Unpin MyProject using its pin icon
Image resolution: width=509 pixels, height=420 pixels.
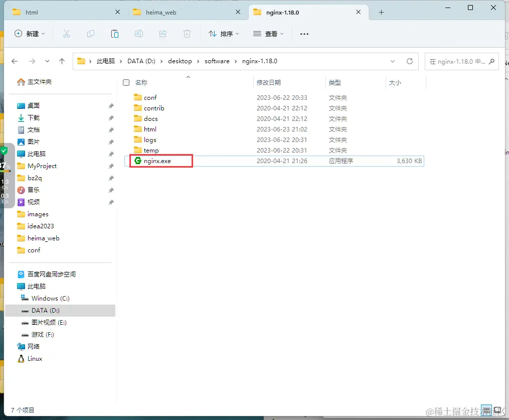[111, 166]
